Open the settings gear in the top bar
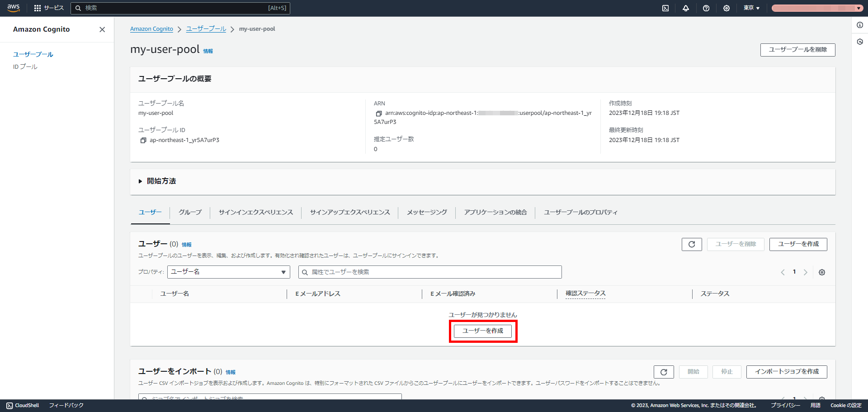868x412 pixels. tap(726, 8)
